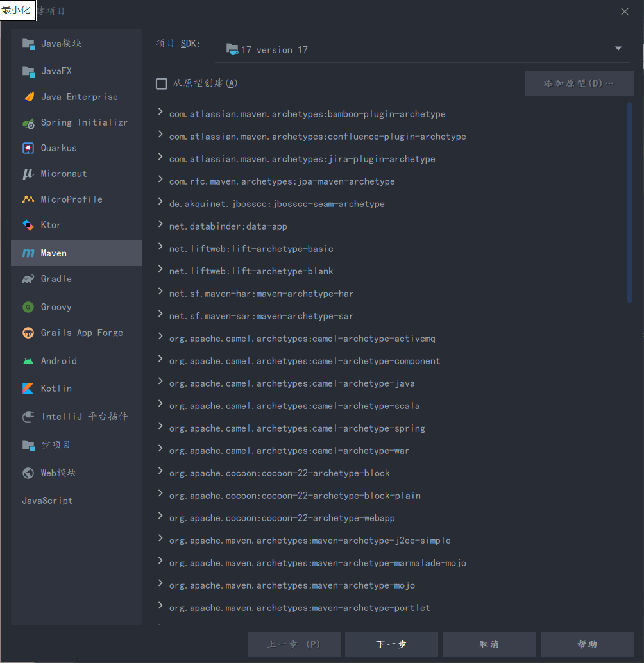The width and height of the screenshot is (644, 663).
Task: Select camel-archetype-war entry
Action: (289, 450)
